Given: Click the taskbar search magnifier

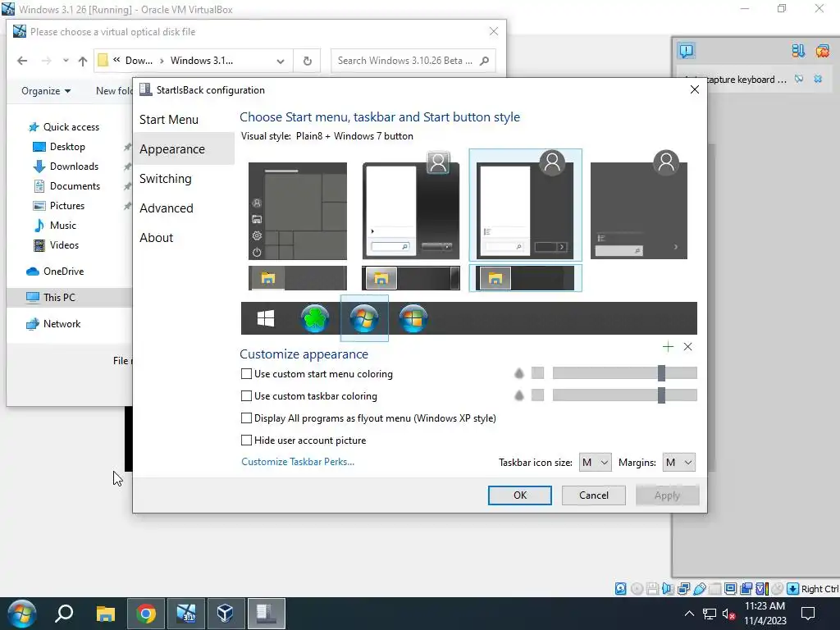Looking at the screenshot, I should coord(64,614).
